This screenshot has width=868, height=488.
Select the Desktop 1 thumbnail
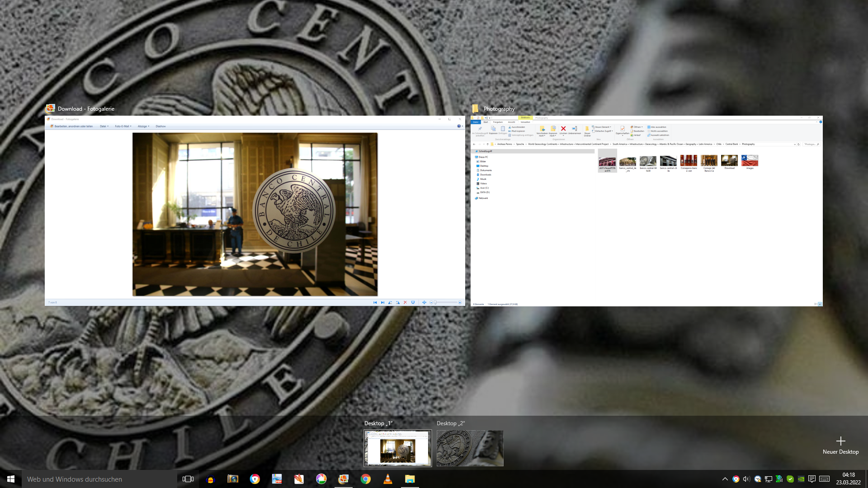(x=398, y=448)
